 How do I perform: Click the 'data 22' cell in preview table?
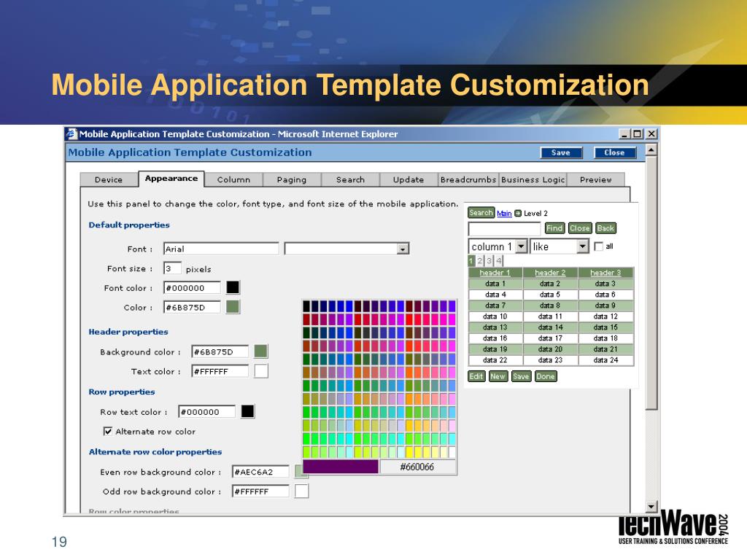coord(495,360)
